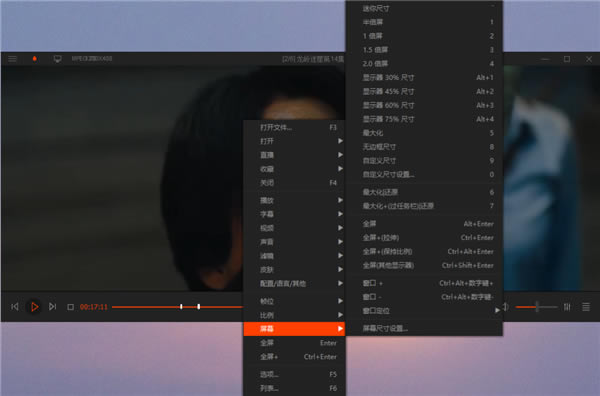Click the play button
Viewport: 600px width, 396px height.
[34, 307]
